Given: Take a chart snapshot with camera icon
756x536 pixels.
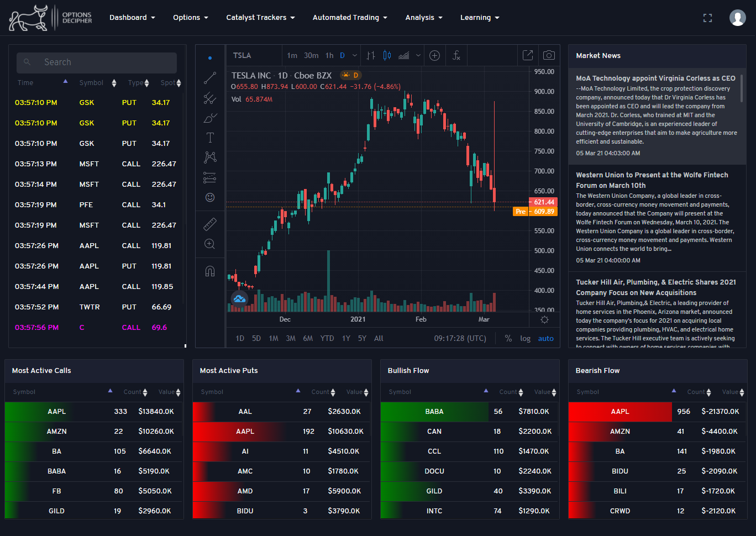Looking at the screenshot, I should tap(549, 55).
